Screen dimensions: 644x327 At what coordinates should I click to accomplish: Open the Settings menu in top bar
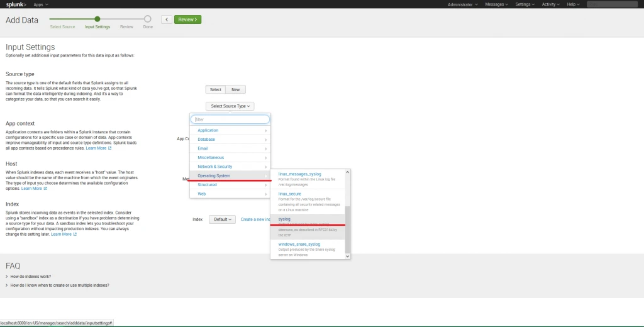click(525, 4)
